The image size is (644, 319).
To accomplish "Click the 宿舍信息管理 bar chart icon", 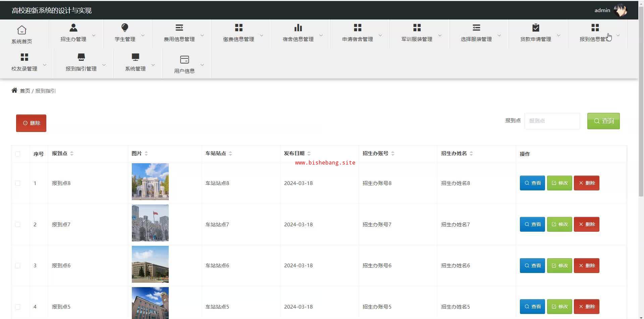I will (298, 28).
